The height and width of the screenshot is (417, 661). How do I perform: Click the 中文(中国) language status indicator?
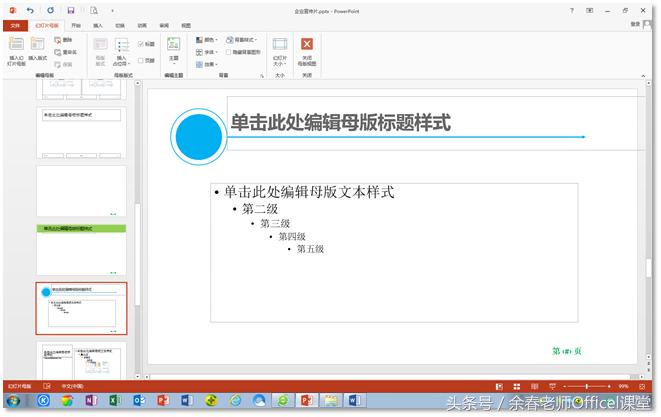point(72,386)
